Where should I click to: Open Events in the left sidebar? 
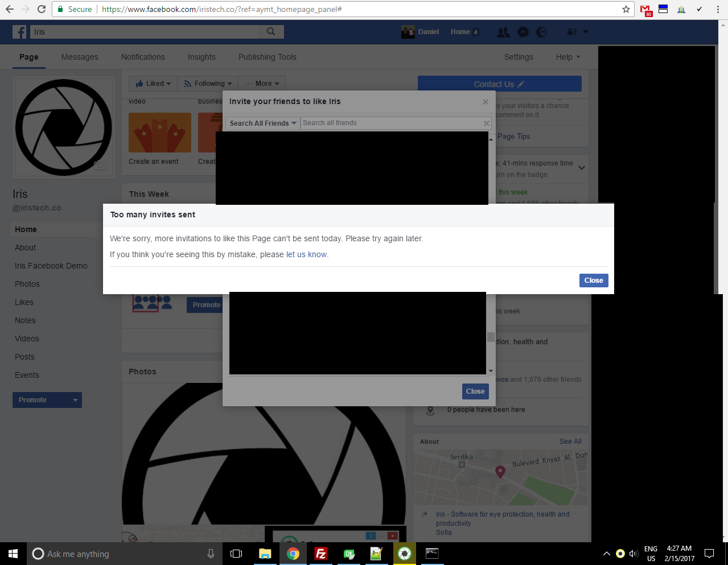coord(27,375)
